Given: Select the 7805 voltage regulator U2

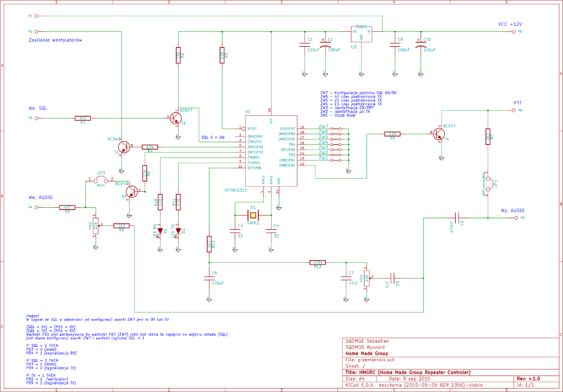Looking at the screenshot, I should 361,34.
